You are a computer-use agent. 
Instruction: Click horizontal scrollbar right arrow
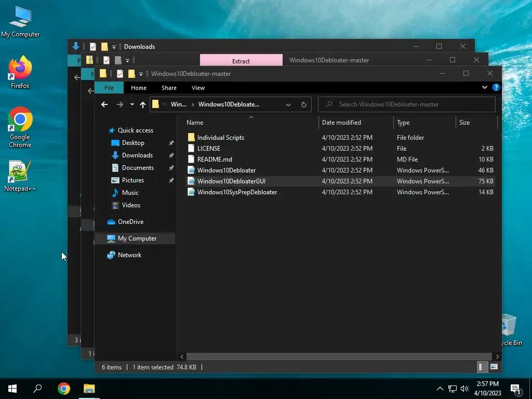pos(497,356)
